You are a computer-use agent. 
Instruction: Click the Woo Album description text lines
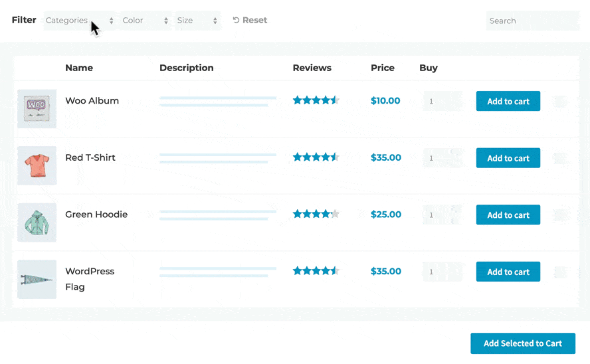(218, 101)
